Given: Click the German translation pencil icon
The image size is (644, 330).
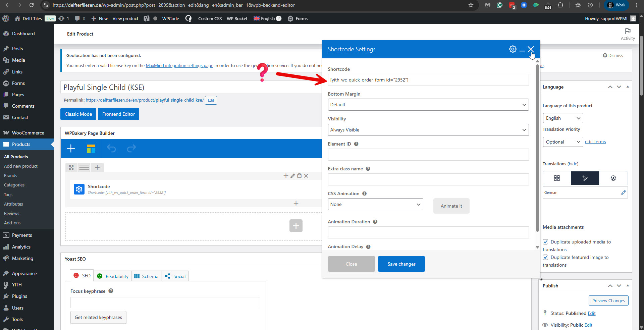Looking at the screenshot, I should point(623,192).
